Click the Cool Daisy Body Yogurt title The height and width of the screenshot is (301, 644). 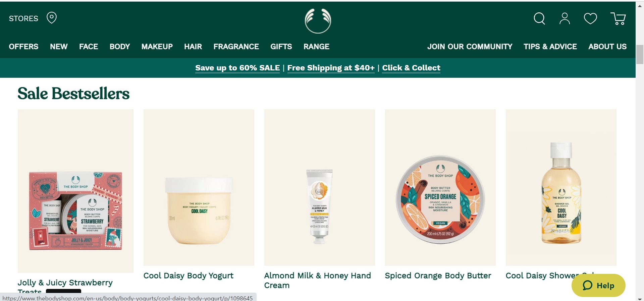coord(189,276)
